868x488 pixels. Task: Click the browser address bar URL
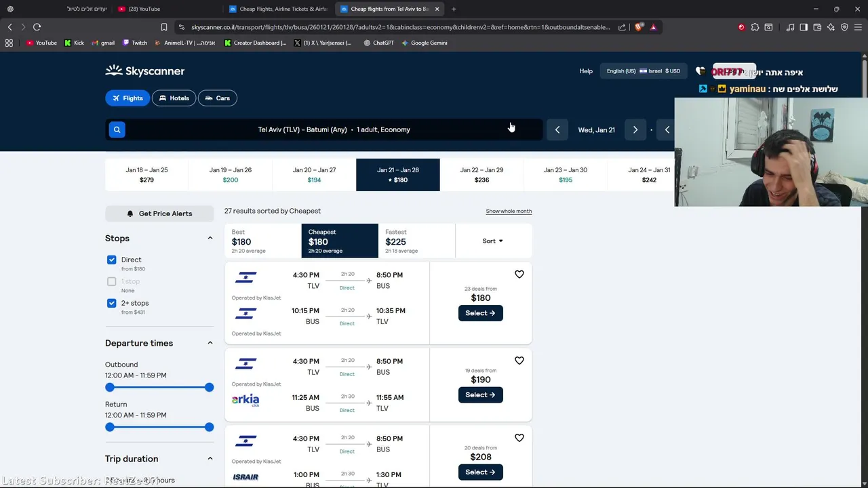tap(400, 27)
